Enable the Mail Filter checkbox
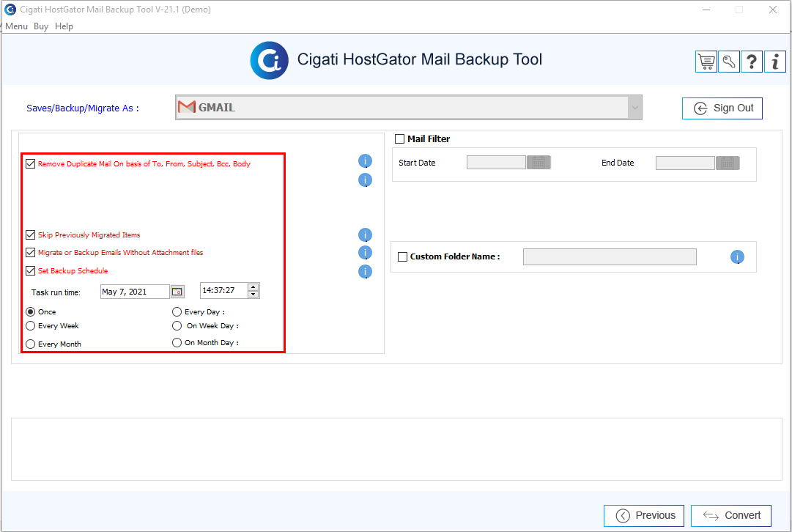This screenshot has height=532, width=792. pos(399,139)
